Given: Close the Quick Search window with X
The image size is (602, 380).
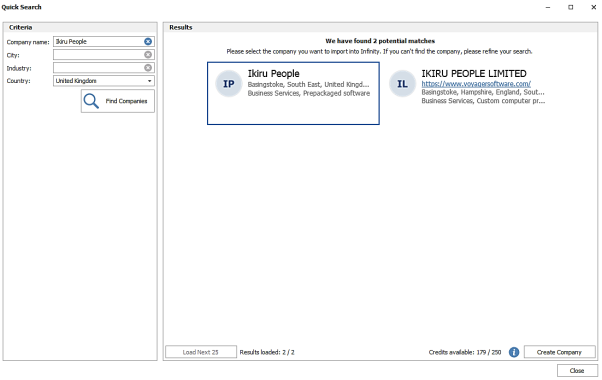Looking at the screenshot, I should coord(593,7).
